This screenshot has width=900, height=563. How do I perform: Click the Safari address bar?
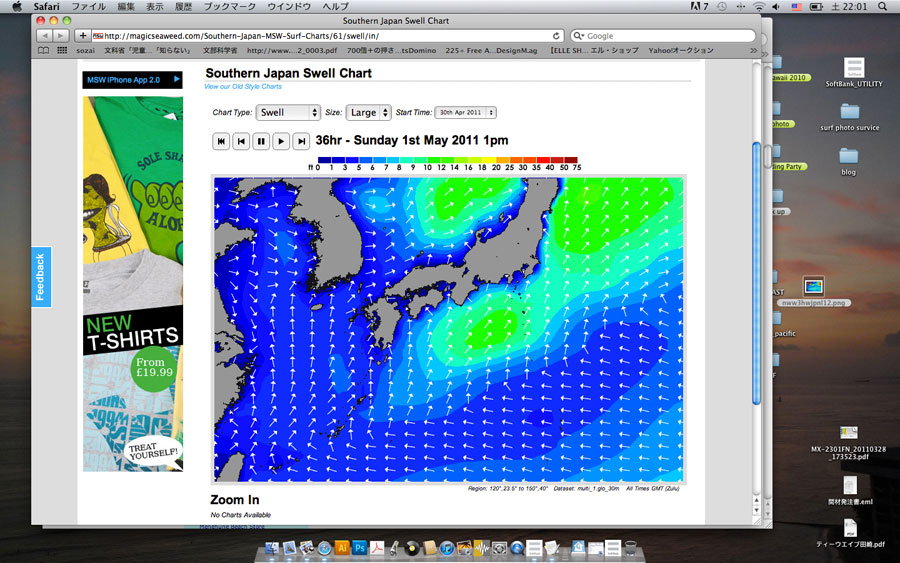coord(321,36)
